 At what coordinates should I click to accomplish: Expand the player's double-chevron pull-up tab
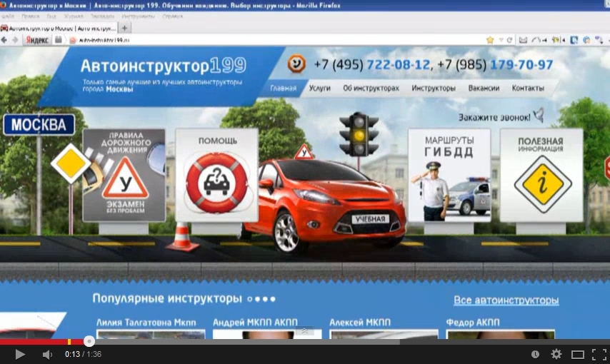tap(304, 331)
